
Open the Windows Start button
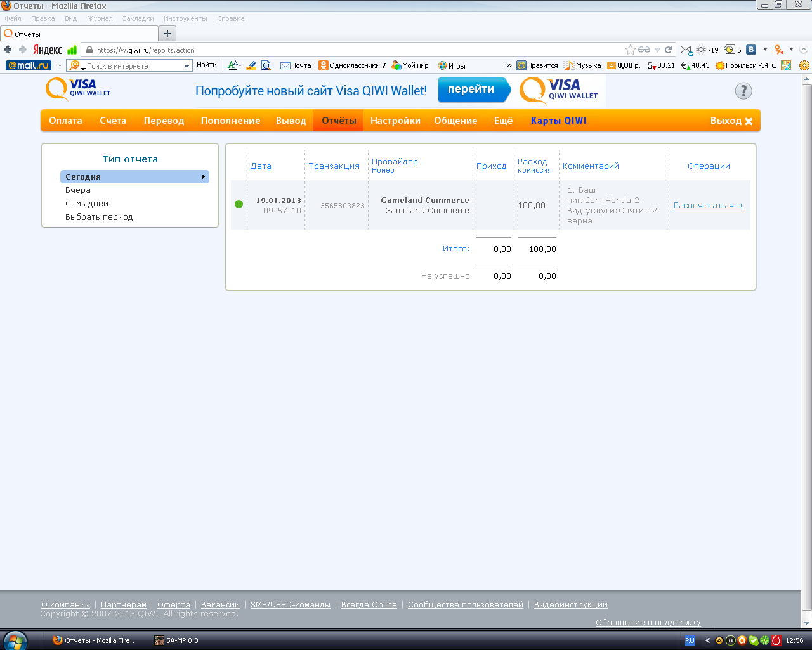(x=15, y=640)
